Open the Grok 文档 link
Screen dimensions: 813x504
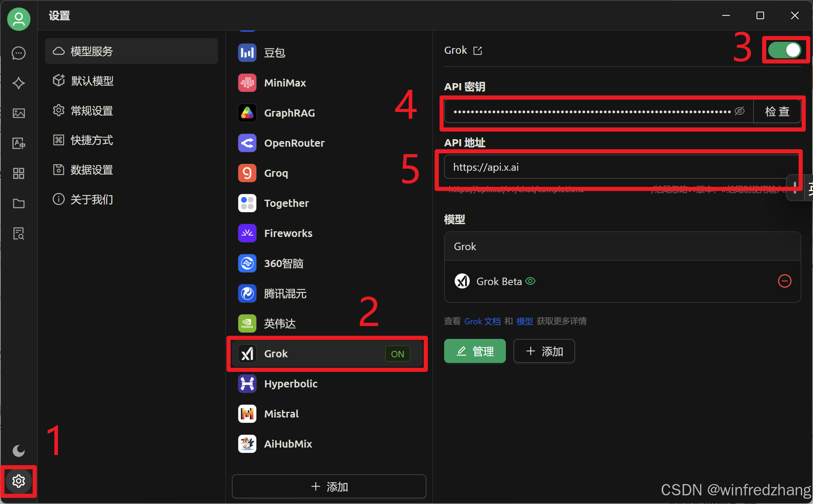pos(482,321)
